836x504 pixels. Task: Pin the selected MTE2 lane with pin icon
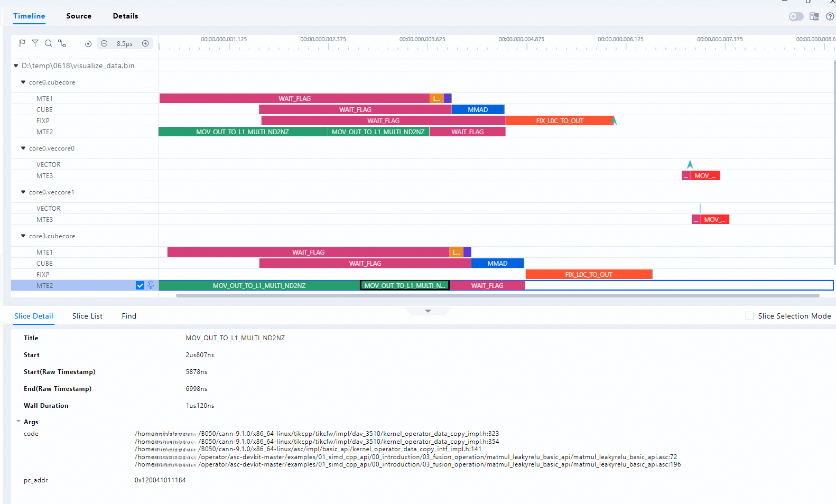[x=151, y=285]
